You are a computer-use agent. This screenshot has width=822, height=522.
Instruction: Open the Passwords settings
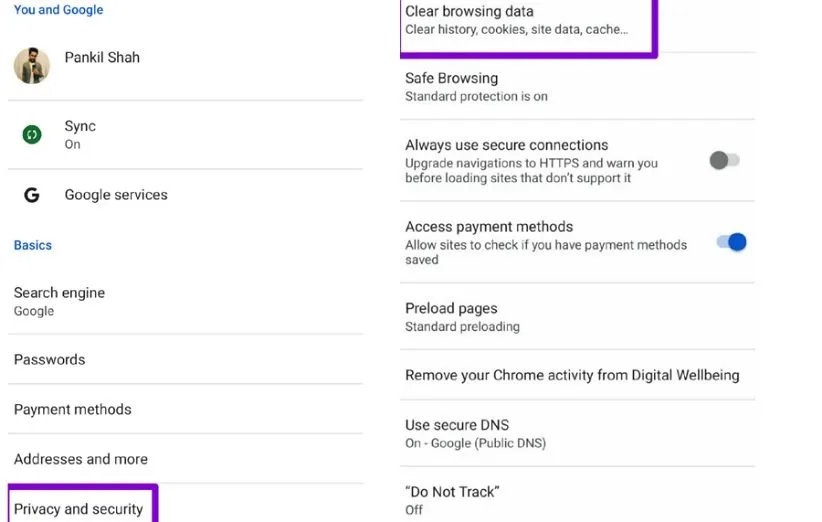tap(49, 359)
